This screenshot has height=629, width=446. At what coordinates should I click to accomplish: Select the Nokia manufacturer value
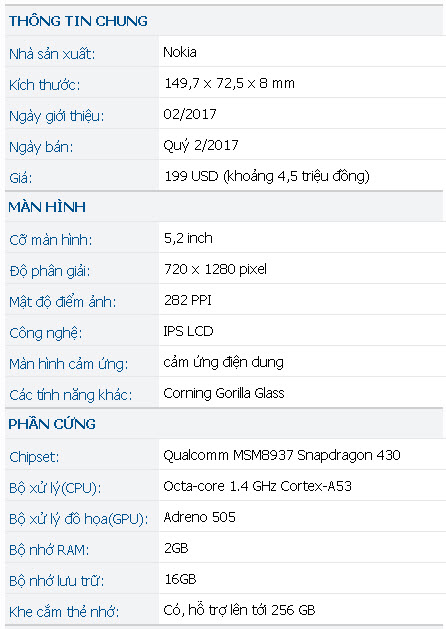180,52
